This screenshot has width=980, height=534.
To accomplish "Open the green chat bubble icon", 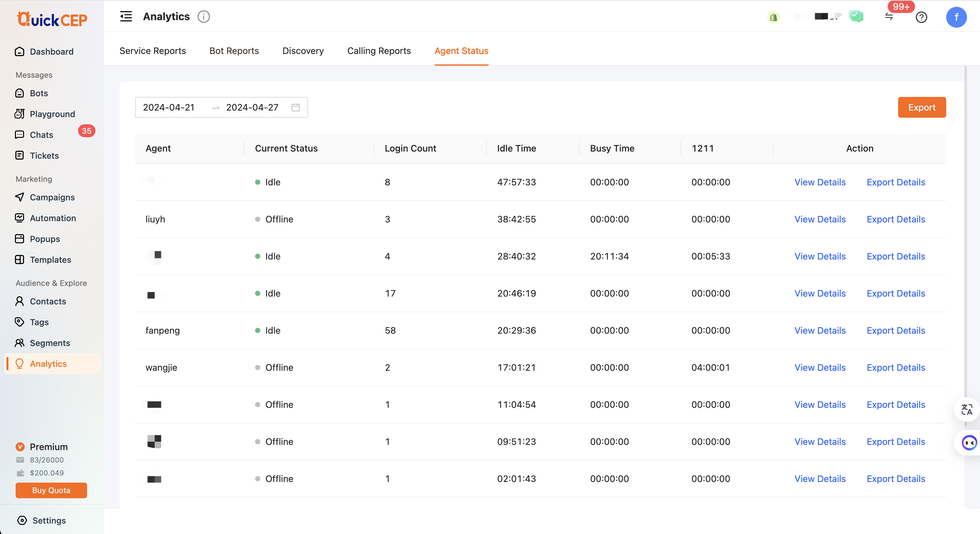I will [x=856, y=16].
